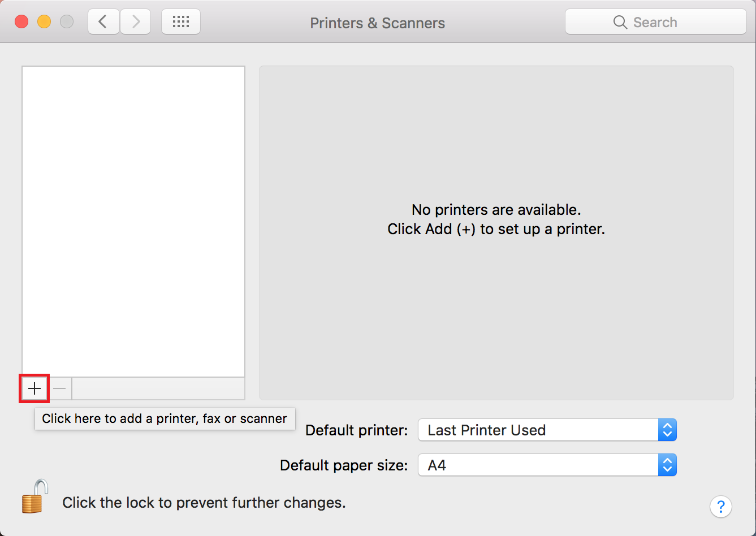Click the magnifying glass in Search
756x536 pixels.
click(x=620, y=23)
